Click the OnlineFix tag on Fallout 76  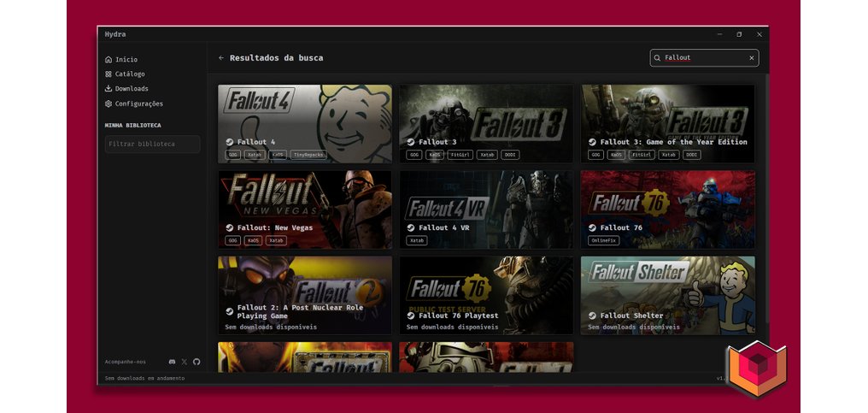(603, 240)
